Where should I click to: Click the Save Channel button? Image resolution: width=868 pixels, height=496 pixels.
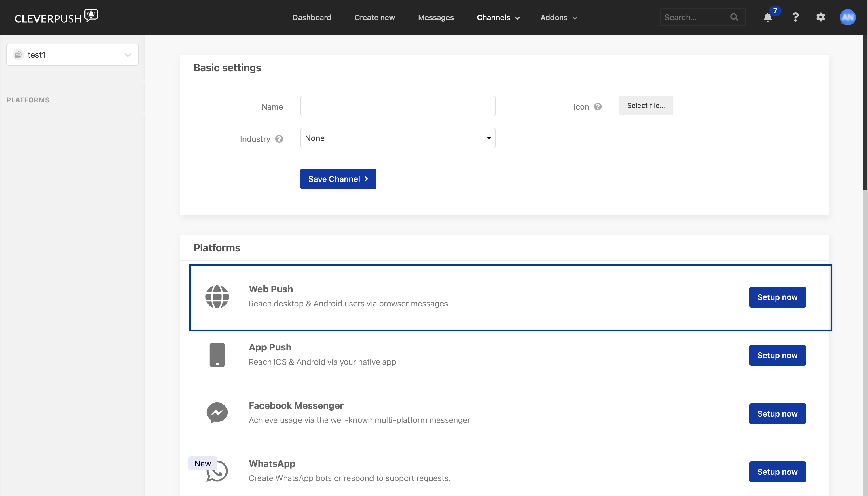coord(338,179)
